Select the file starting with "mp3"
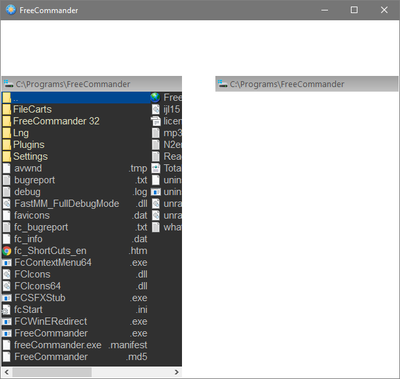The width and height of the screenshot is (400, 379). 172,133
